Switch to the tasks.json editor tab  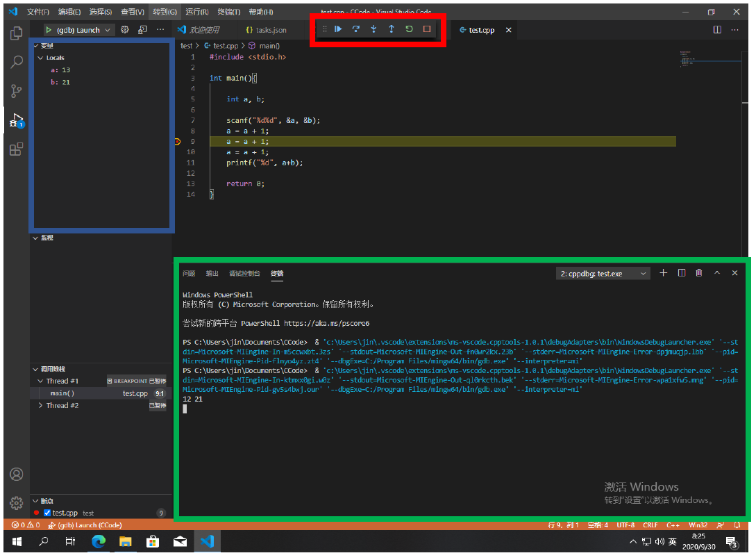[x=271, y=30]
